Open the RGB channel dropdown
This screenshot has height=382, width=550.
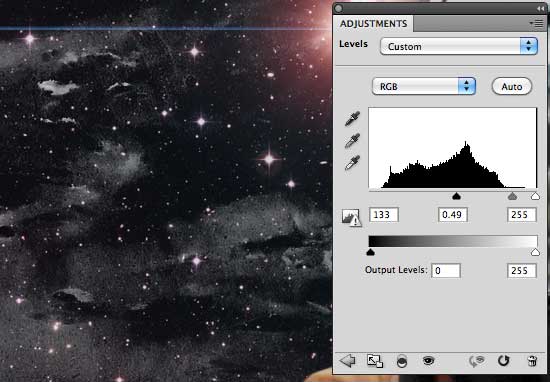click(x=424, y=86)
